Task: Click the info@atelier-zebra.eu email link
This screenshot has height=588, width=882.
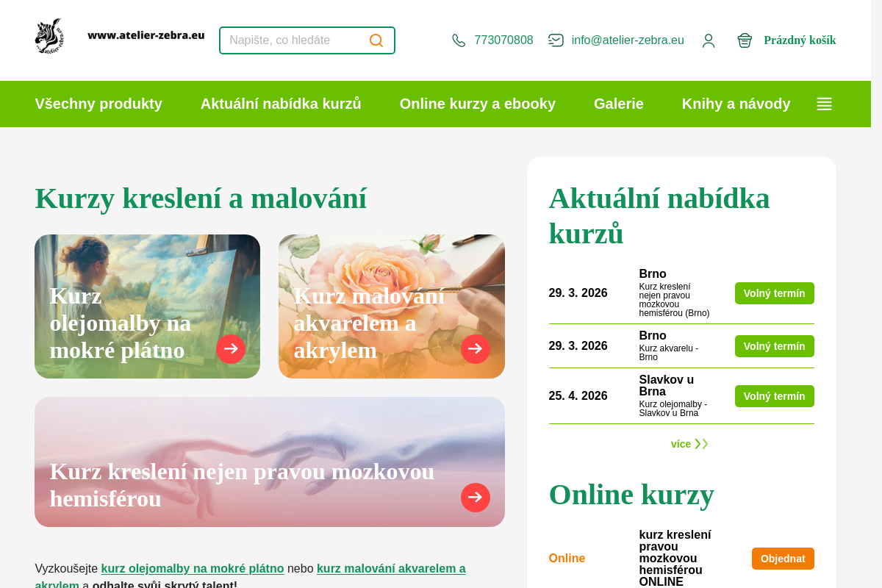Action: tap(628, 40)
